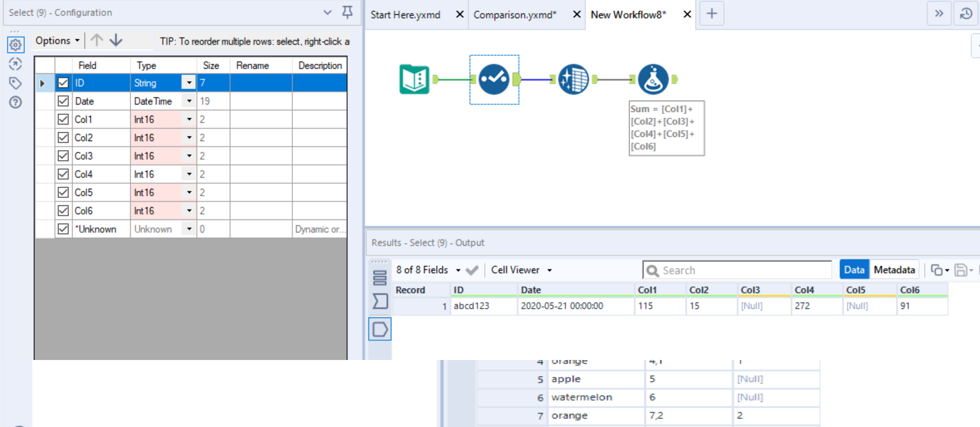Open the configuration help question icon
Image resolution: width=980 pixels, height=427 pixels.
click(15, 102)
